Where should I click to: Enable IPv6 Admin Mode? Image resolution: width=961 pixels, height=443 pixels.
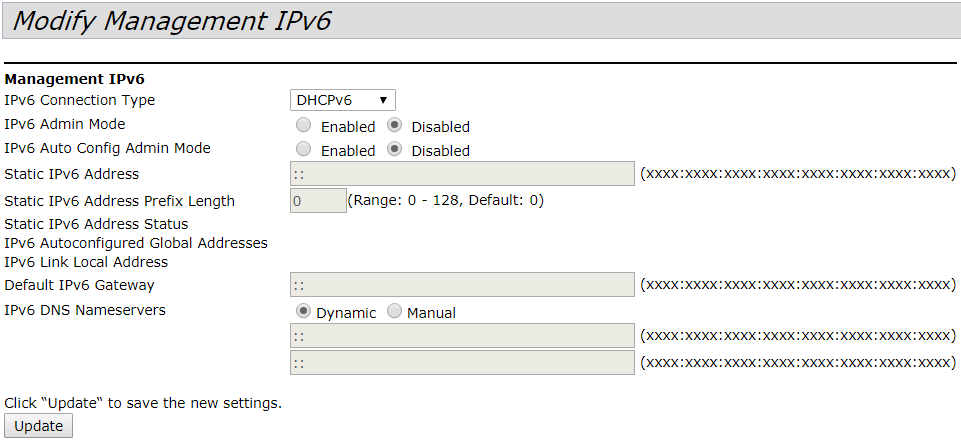[303, 126]
